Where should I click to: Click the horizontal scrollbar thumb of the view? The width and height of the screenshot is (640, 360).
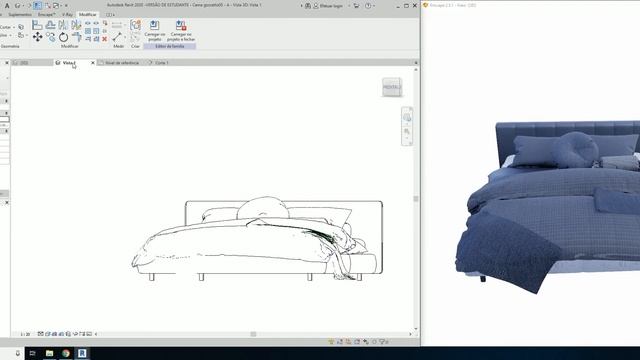[x=253, y=334]
